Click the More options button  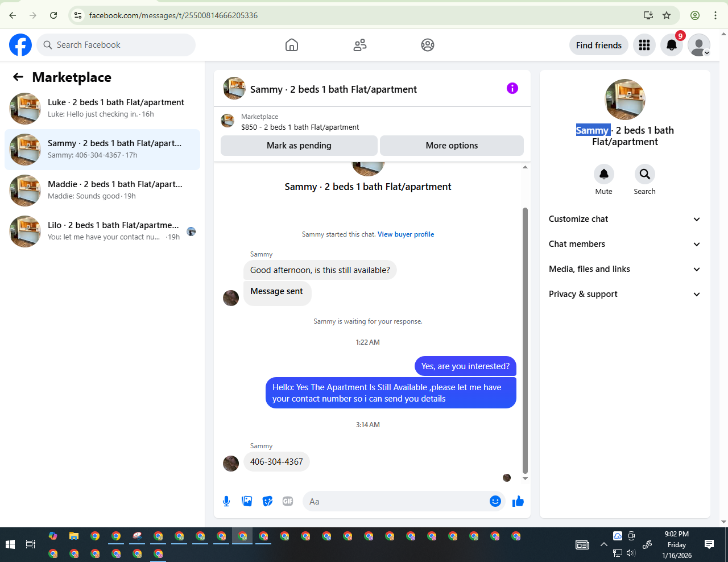click(452, 146)
